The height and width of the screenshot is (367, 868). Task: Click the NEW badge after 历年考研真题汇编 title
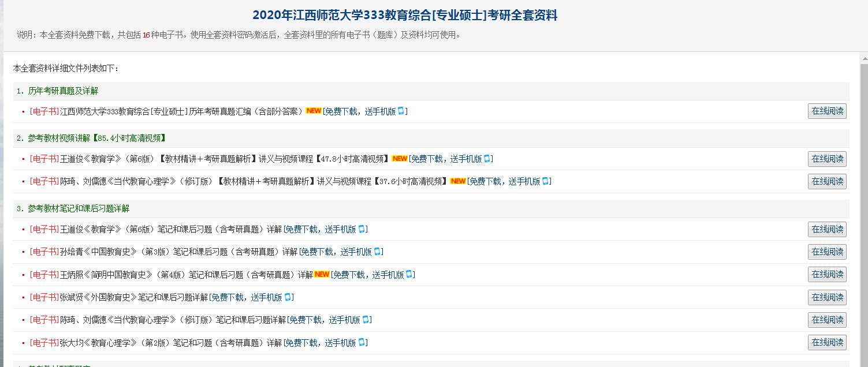(x=312, y=111)
